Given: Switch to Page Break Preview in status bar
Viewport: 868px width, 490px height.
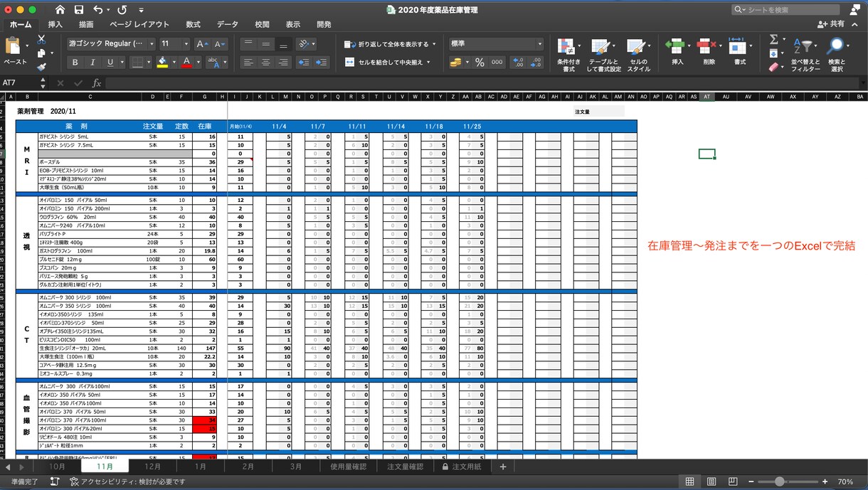Looking at the screenshot, I should (x=733, y=481).
